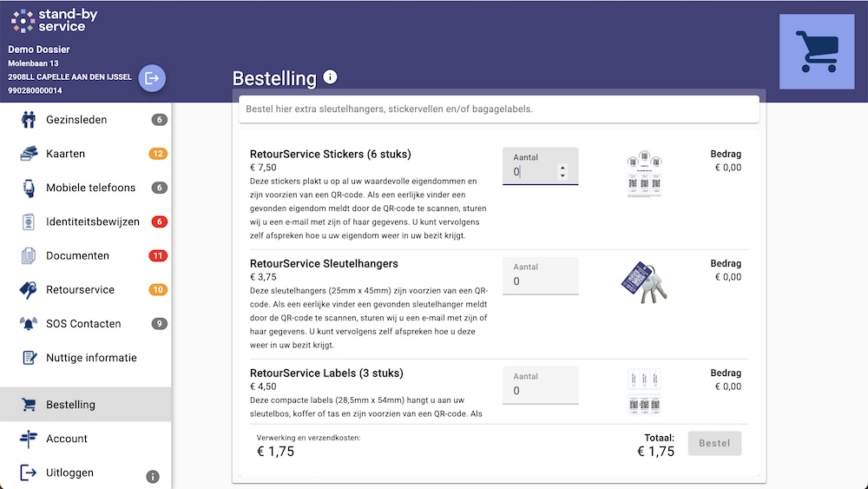The height and width of the screenshot is (489, 868).
Task: Click the Sleutelhangers keychain product image
Action: [644, 282]
